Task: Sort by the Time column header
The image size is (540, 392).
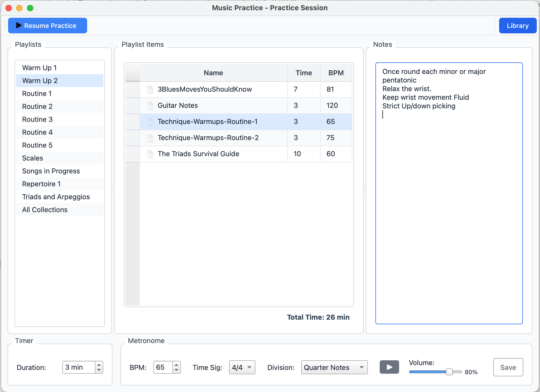Action: tap(304, 73)
